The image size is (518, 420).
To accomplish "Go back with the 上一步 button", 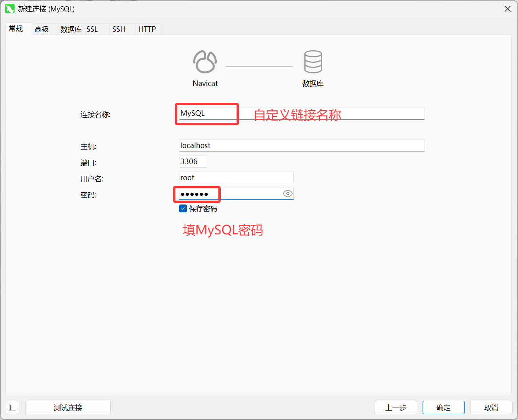I will [396, 407].
